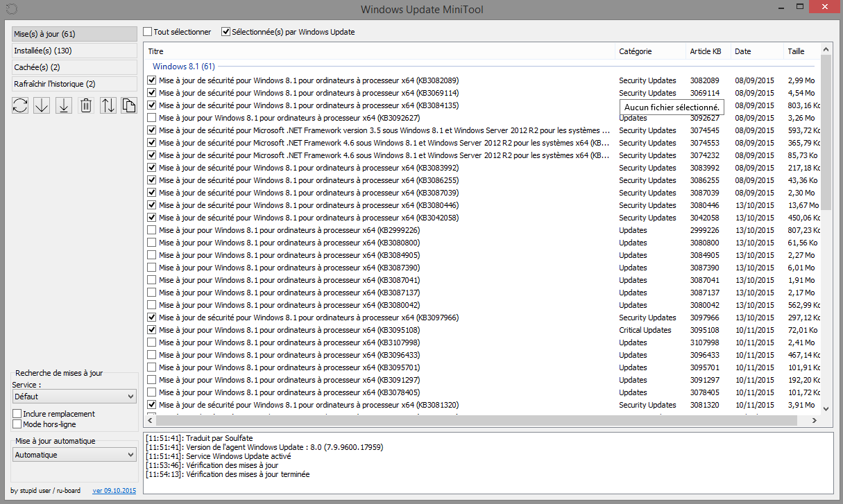The image size is (843, 504).
Task: Click the up-down arrows icon in the toolbar
Action: click(x=108, y=105)
